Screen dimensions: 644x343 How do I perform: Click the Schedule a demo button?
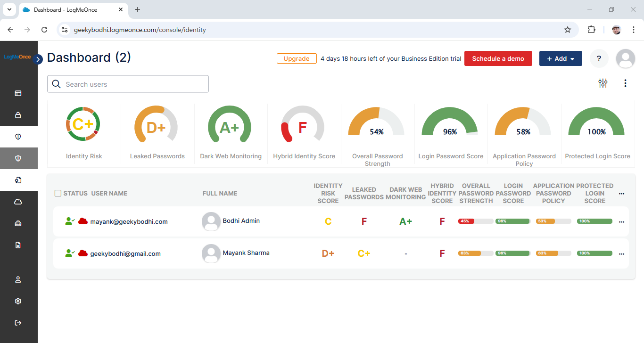[x=498, y=58]
